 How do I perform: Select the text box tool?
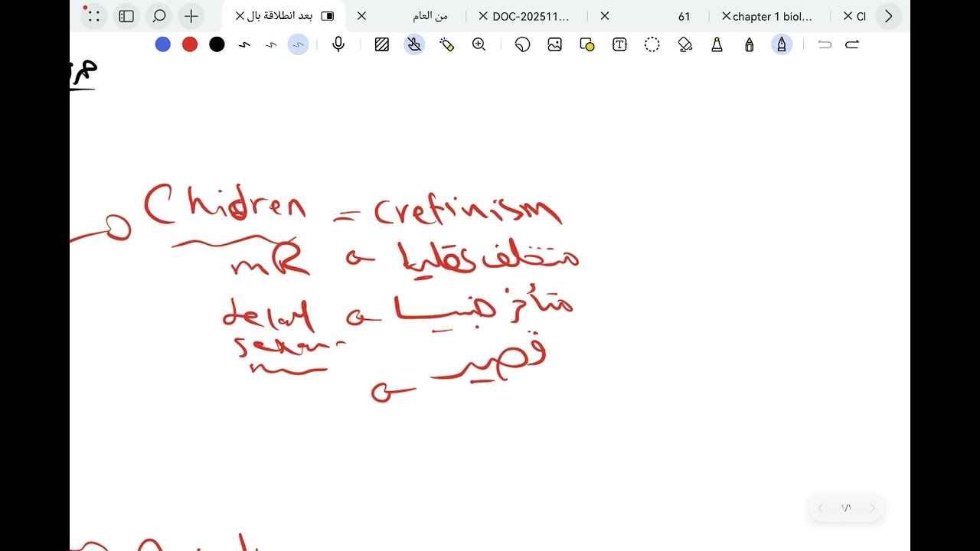(619, 44)
